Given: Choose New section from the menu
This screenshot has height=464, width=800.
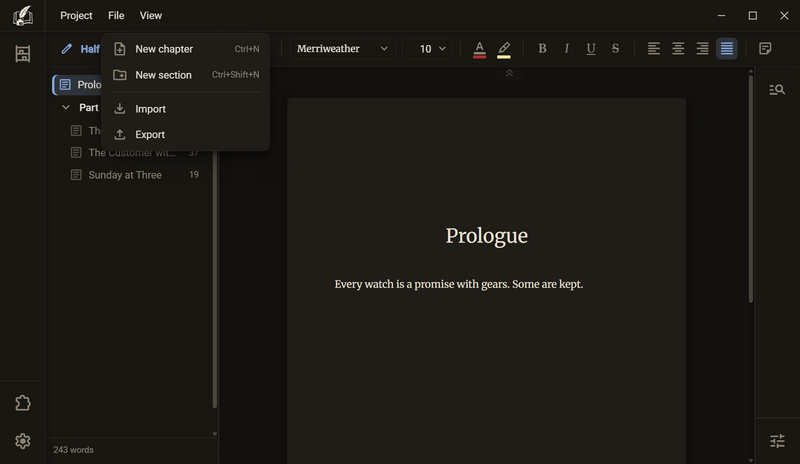Looking at the screenshot, I should [x=186, y=75].
